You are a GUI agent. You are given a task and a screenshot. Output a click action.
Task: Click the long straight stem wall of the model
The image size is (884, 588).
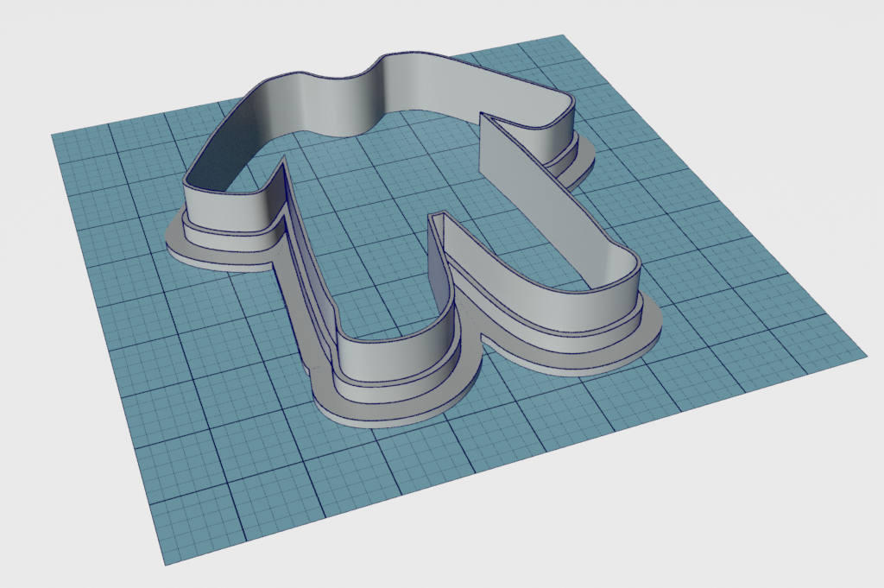pyautogui.click(x=309, y=259)
